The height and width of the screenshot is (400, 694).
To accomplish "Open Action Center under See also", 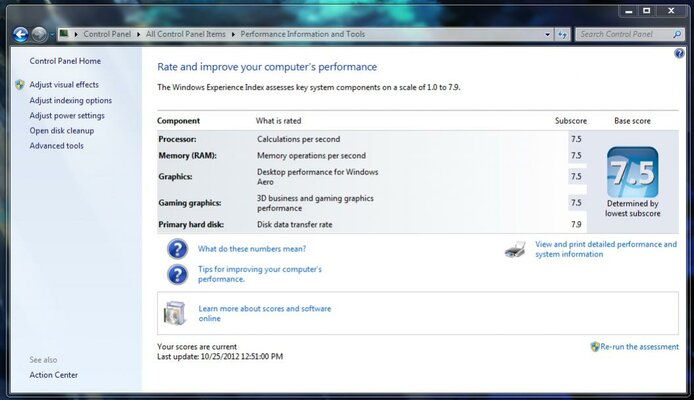I will point(54,375).
